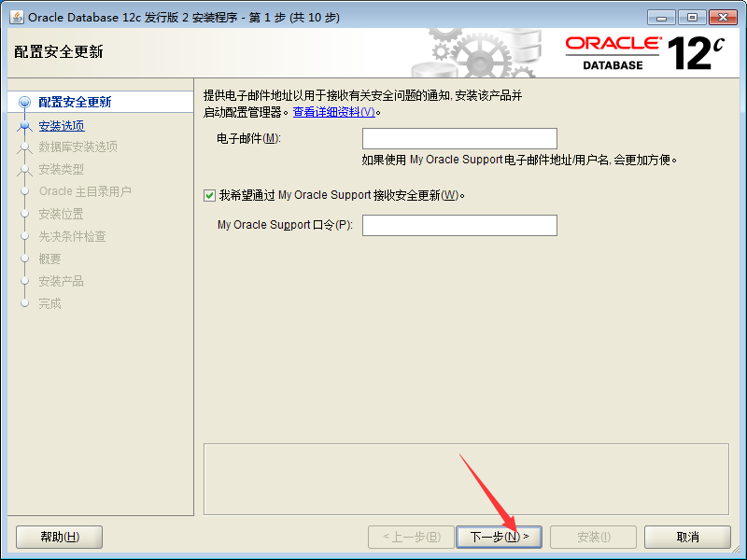Click the 取消 button
This screenshot has width=747, height=560.
coord(687,538)
